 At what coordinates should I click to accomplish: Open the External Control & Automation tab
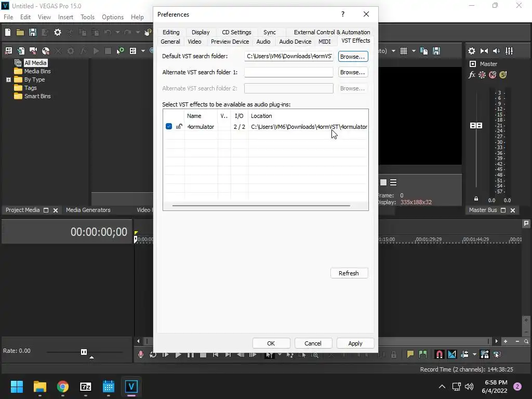332,32
